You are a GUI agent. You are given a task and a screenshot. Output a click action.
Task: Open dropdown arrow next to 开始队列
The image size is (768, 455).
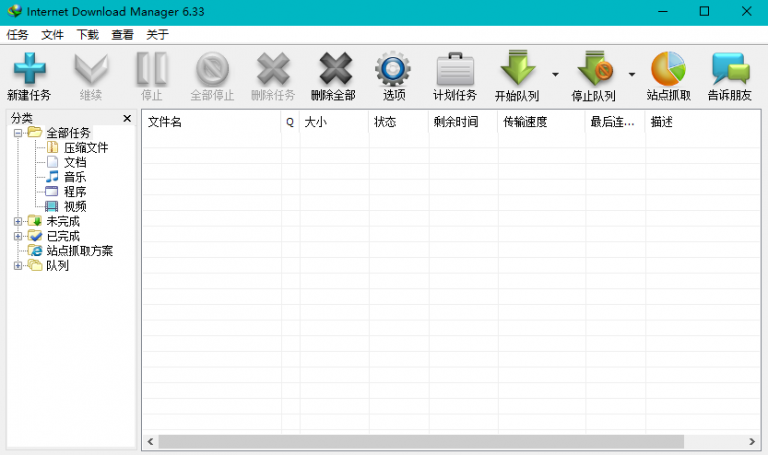pos(555,74)
